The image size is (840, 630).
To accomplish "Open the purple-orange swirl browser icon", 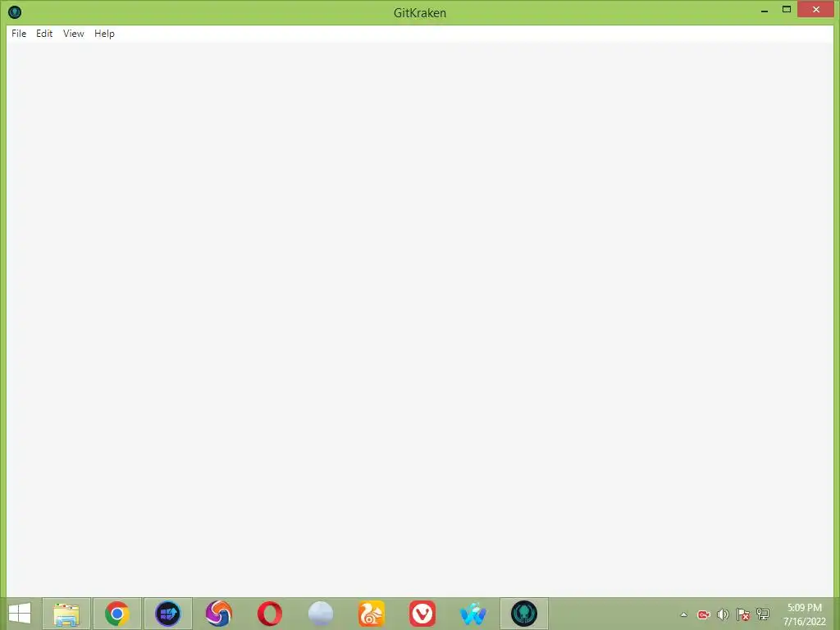I will point(218,614).
